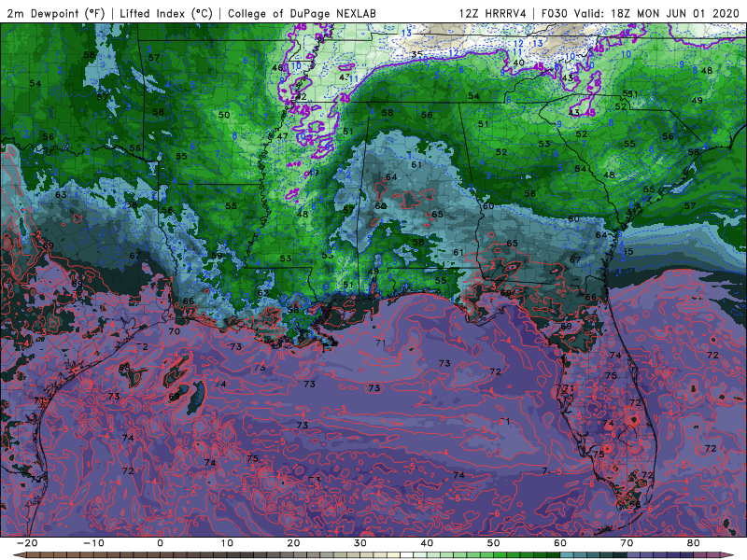Screen dimensions: 747x560
Task: Click the -10 label on the color scale
Action: (x=93, y=543)
